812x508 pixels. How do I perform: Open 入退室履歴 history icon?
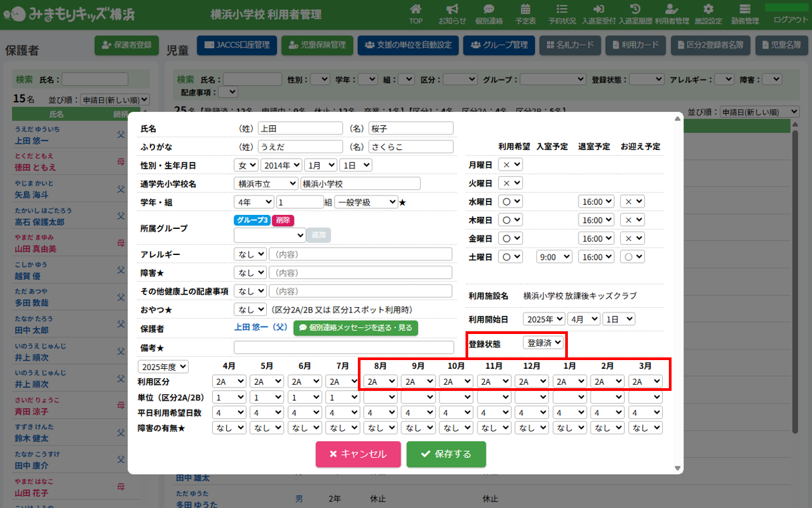coord(635,9)
